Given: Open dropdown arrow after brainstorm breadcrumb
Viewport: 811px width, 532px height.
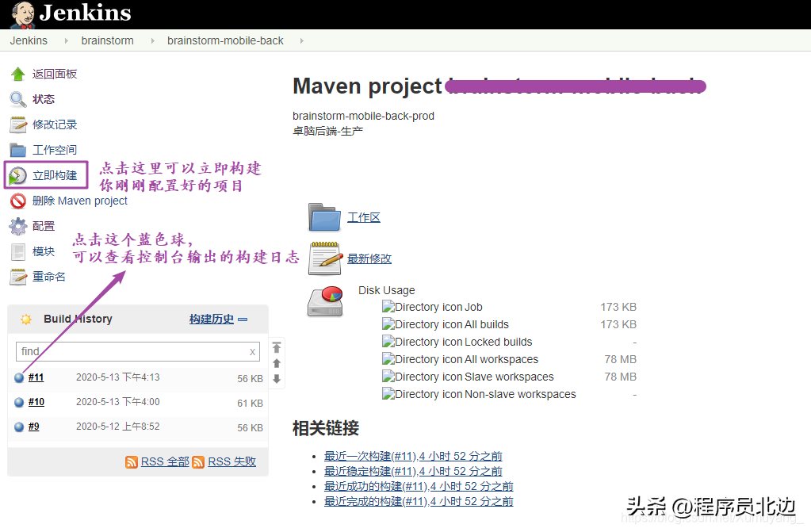Looking at the screenshot, I should pos(152,40).
